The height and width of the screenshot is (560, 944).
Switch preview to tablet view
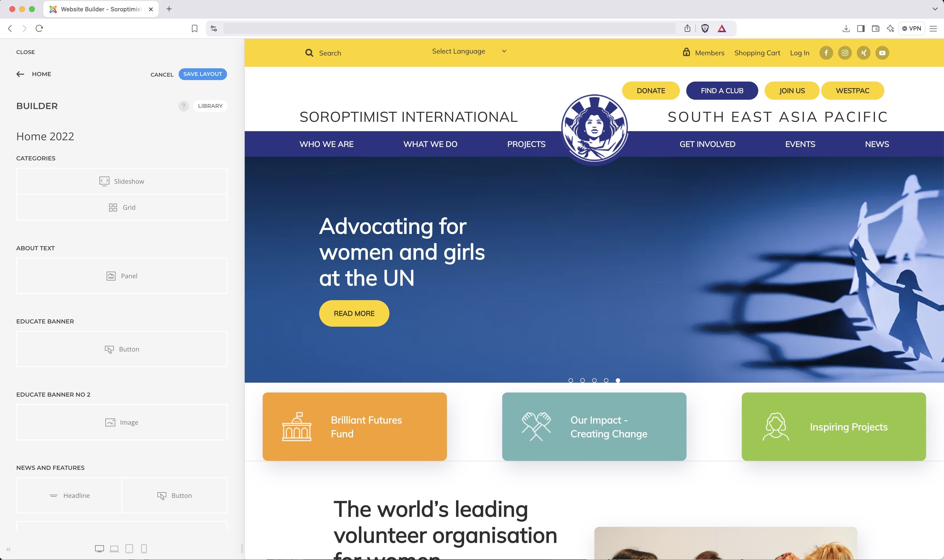click(x=129, y=549)
